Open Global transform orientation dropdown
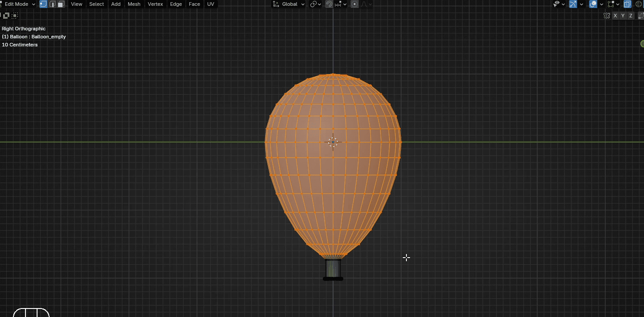The height and width of the screenshot is (317, 644). click(x=289, y=4)
